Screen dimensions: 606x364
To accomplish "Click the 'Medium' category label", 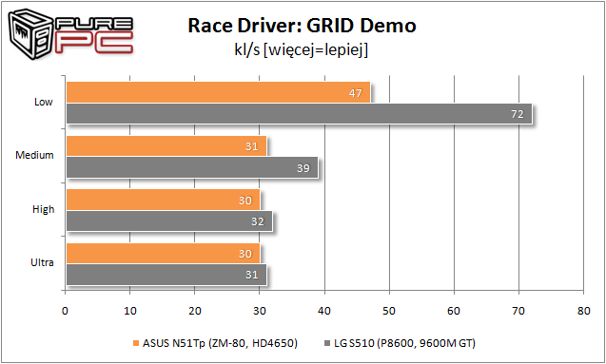I will point(34,155).
